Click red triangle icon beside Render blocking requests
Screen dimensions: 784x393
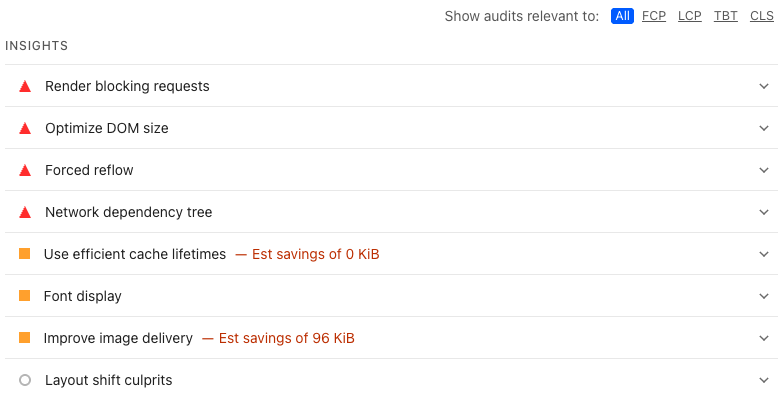(x=25, y=86)
